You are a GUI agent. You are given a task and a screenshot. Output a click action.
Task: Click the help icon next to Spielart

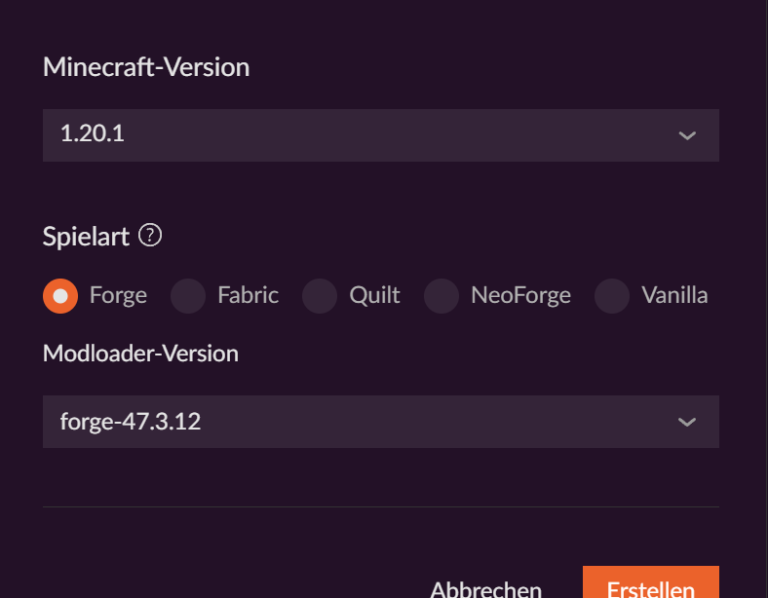[x=150, y=235]
